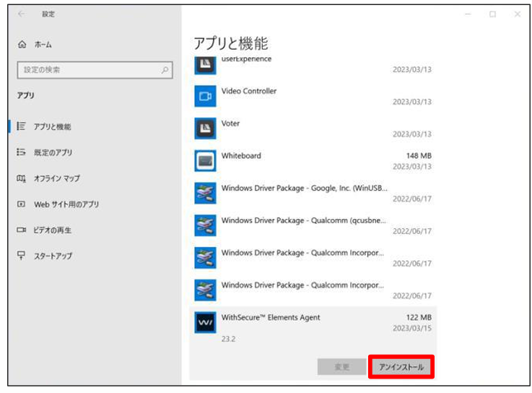
Task: Click the Google WinUSB driver package icon
Action: click(x=205, y=193)
